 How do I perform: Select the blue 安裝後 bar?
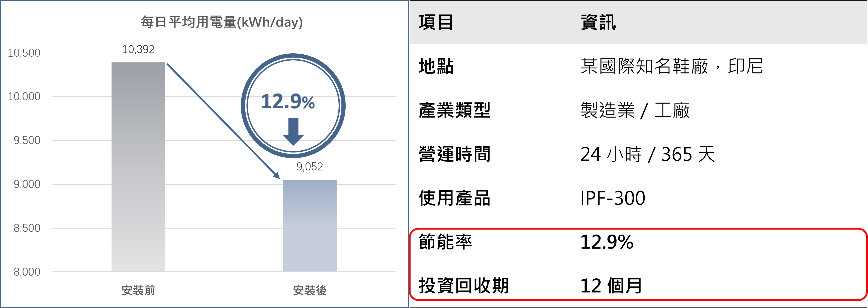(309, 226)
